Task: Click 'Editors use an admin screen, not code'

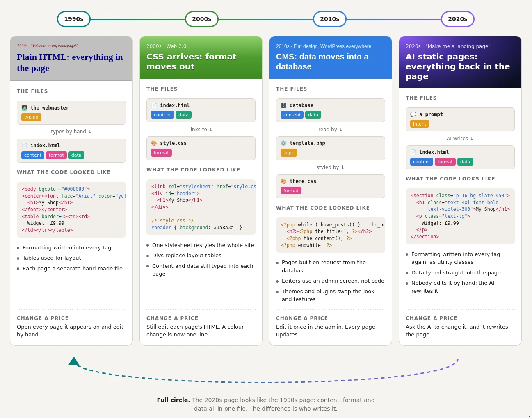Action: click(333, 281)
